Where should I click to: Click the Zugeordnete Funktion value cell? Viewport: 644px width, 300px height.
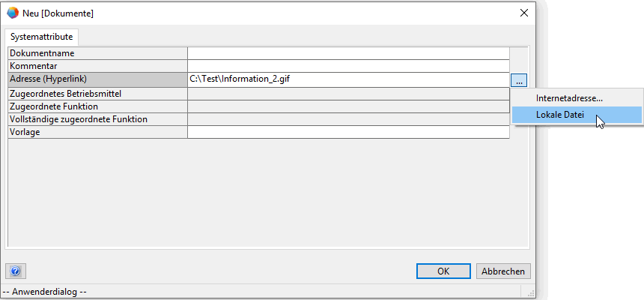348,106
